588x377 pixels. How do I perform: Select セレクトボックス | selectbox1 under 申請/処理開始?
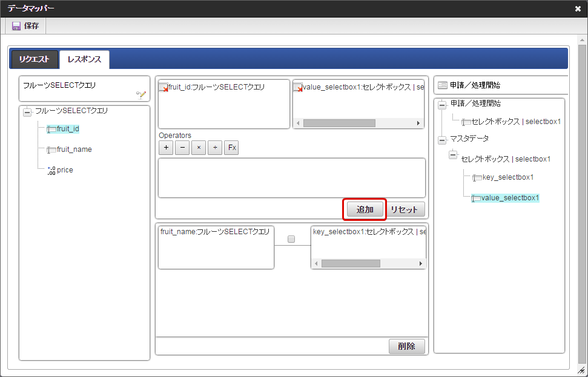pos(517,122)
